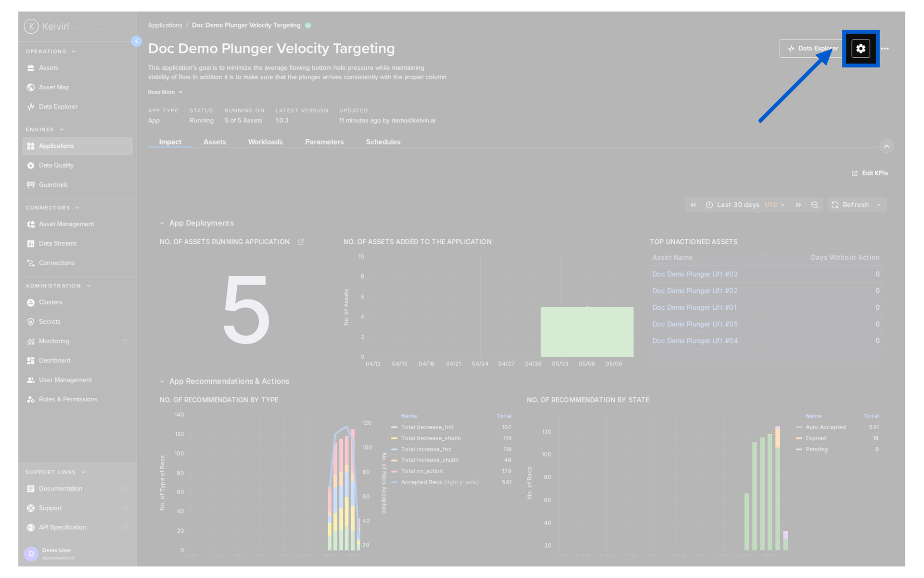Open the three-dots more options menu
Viewport: 924px width, 578px height.
(x=885, y=49)
